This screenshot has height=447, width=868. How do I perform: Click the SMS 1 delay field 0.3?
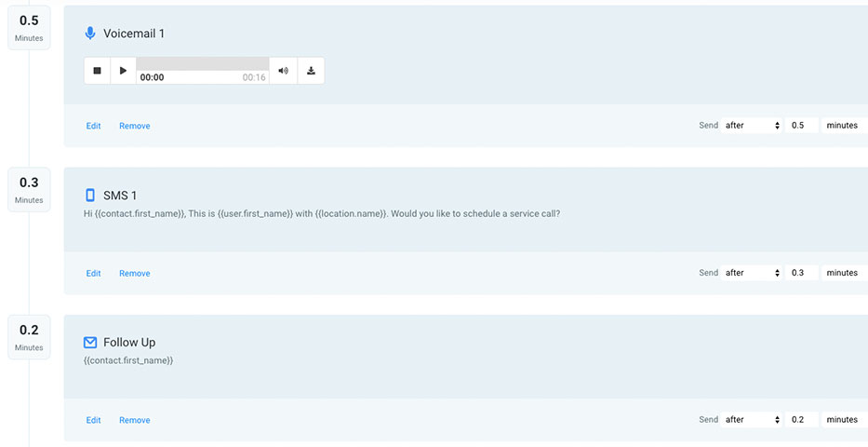coord(802,273)
